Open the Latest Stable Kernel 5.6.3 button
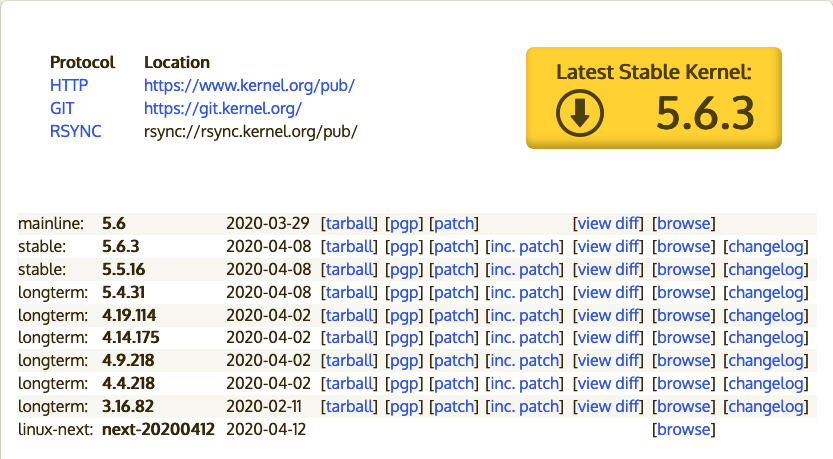The image size is (833, 459). coord(653,98)
